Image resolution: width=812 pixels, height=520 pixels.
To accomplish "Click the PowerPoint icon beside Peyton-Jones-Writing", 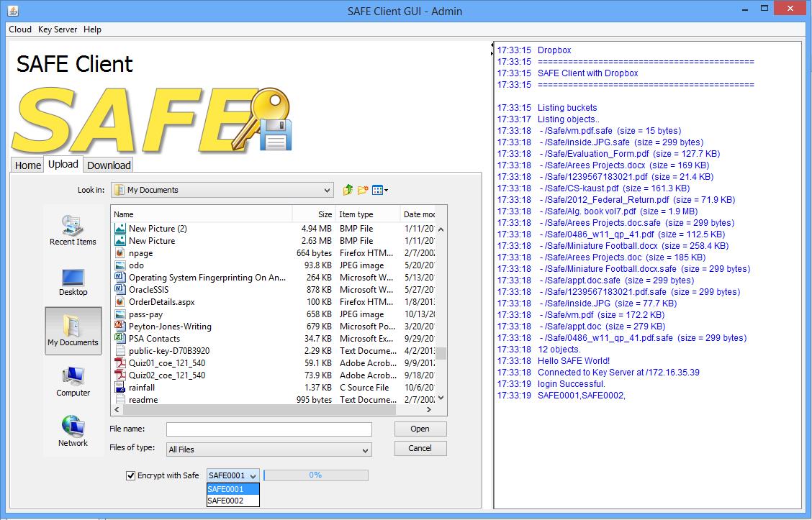I will pos(120,326).
